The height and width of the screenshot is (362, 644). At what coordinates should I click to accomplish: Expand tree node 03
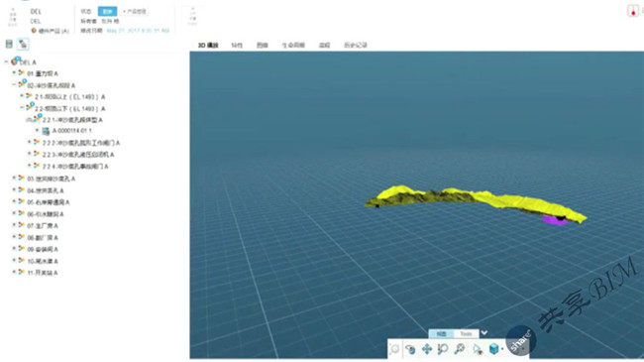(x=14, y=179)
